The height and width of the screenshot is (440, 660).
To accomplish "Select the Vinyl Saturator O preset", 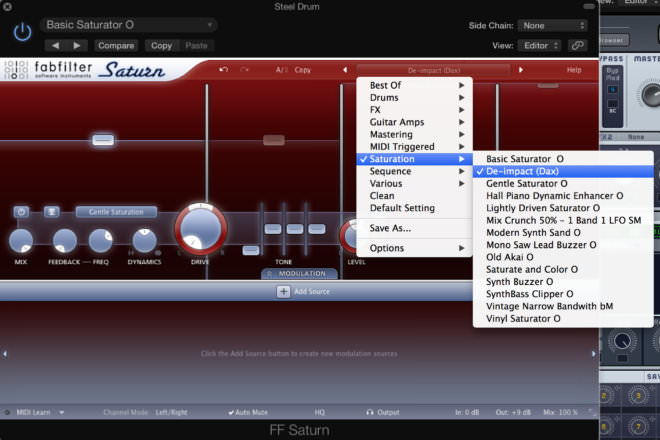I will pos(563,319).
